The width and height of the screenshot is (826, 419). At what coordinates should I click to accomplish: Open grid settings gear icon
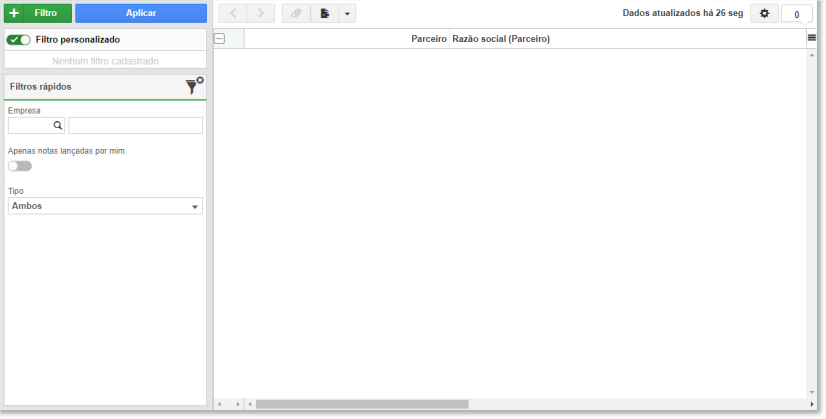click(764, 13)
